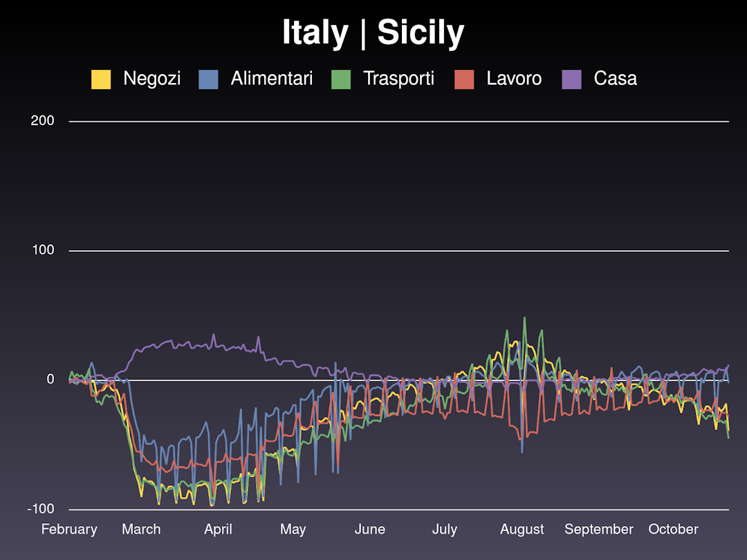Click the "Italy | Sicily" chart title
This screenshot has width=747, height=560.
click(373, 32)
